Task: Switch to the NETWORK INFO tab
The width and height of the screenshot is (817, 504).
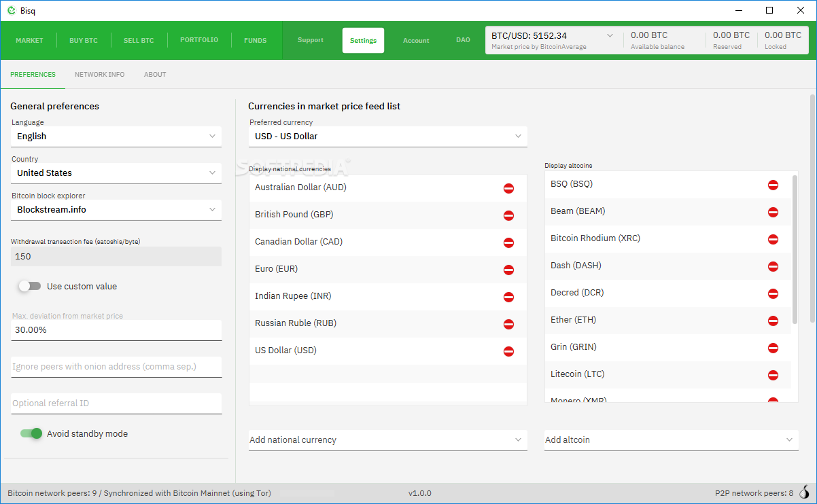Action: [100, 75]
